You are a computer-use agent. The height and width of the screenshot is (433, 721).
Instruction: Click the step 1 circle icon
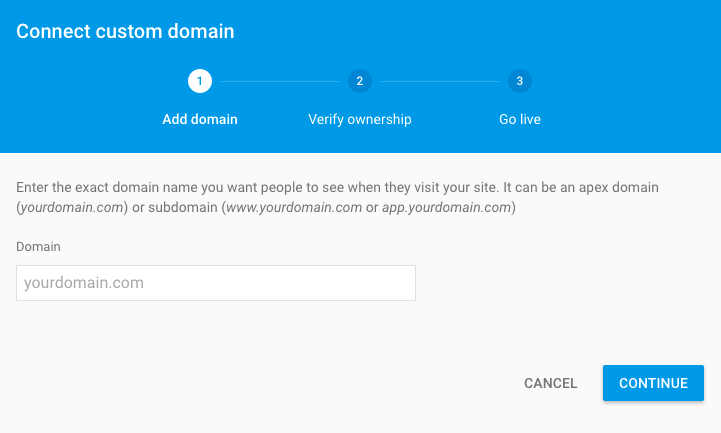pyautogui.click(x=200, y=81)
